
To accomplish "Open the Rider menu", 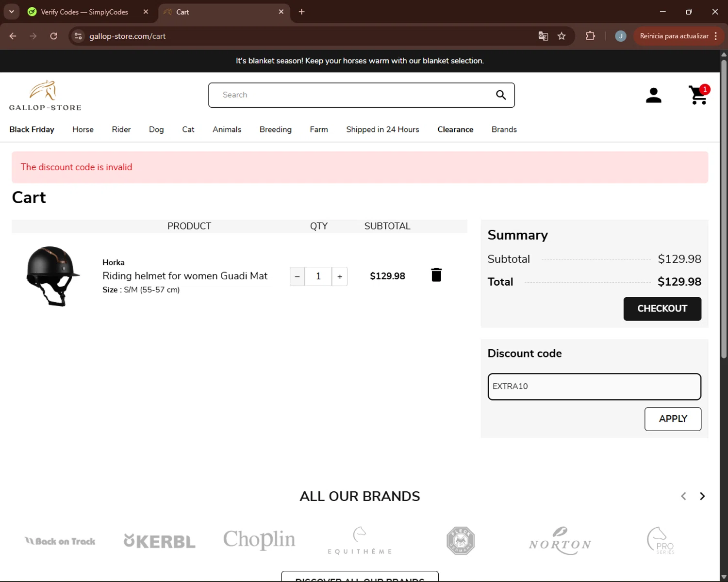I will [121, 129].
